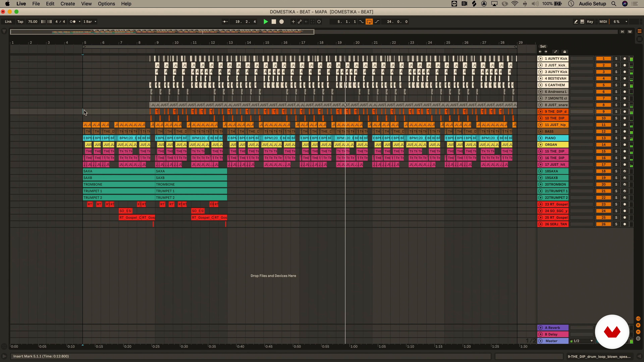Arm the Arrangement Record button

coord(282,22)
